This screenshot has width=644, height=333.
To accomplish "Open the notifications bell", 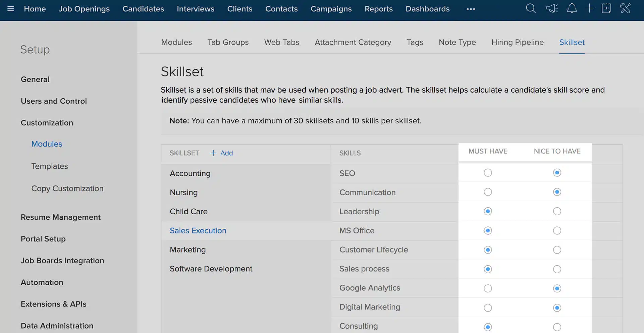I will coord(572,8).
